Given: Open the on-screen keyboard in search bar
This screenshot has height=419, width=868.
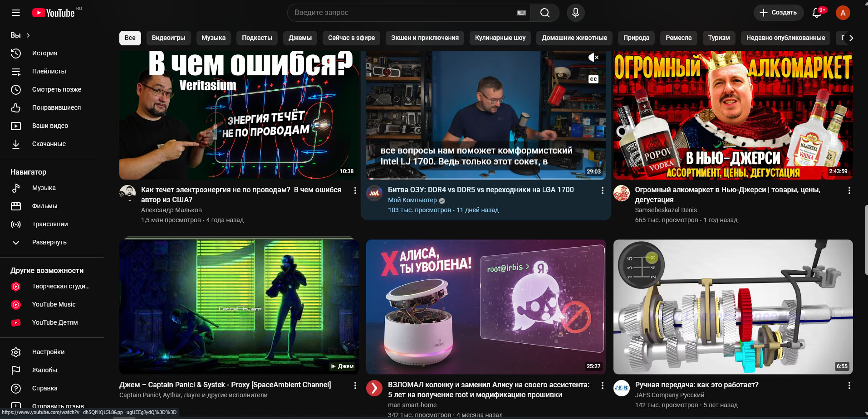Looking at the screenshot, I should pos(521,13).
